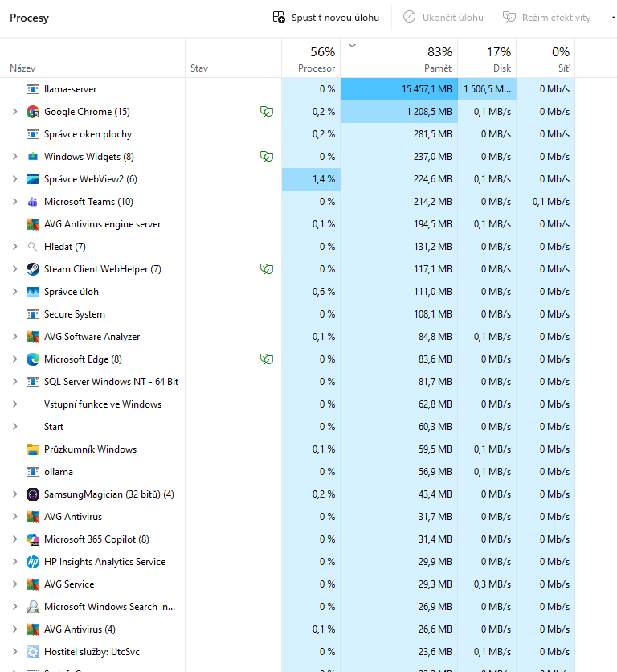The width and height of the screenshot is (617, 672).
Task: Click the efficiency leaf icon for Windows Widgets
Action: tap(267, 157)
